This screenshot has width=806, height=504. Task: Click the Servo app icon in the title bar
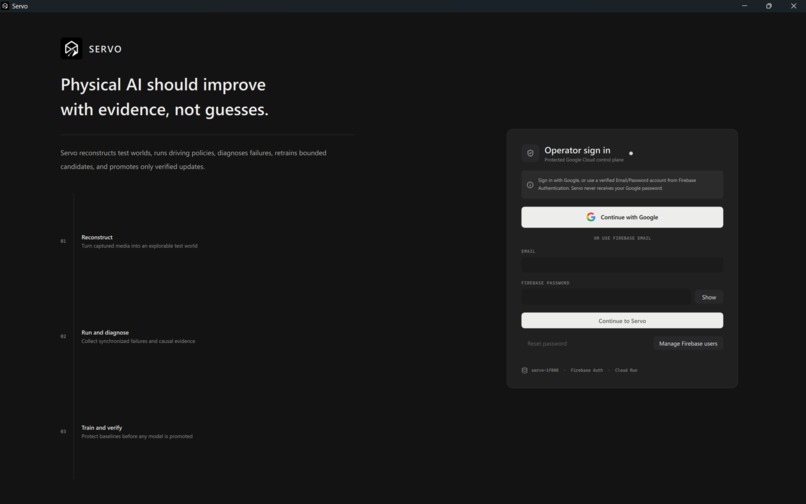5,6
